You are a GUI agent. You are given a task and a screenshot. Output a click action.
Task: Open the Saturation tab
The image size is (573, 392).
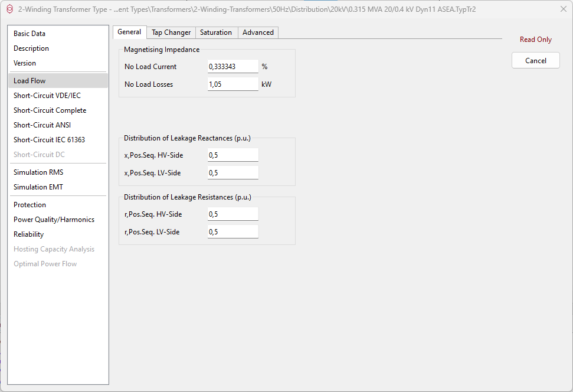pos(216,32)
